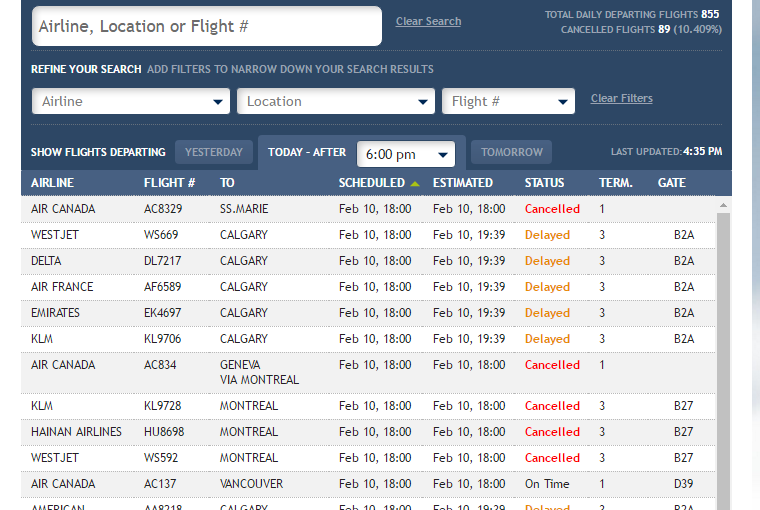Image resolution: width=760 pixels, height=510 pixels.
Task: Switch to Tomorrow's departing flights
Action: pyautogui.click(x=511, y=152)
